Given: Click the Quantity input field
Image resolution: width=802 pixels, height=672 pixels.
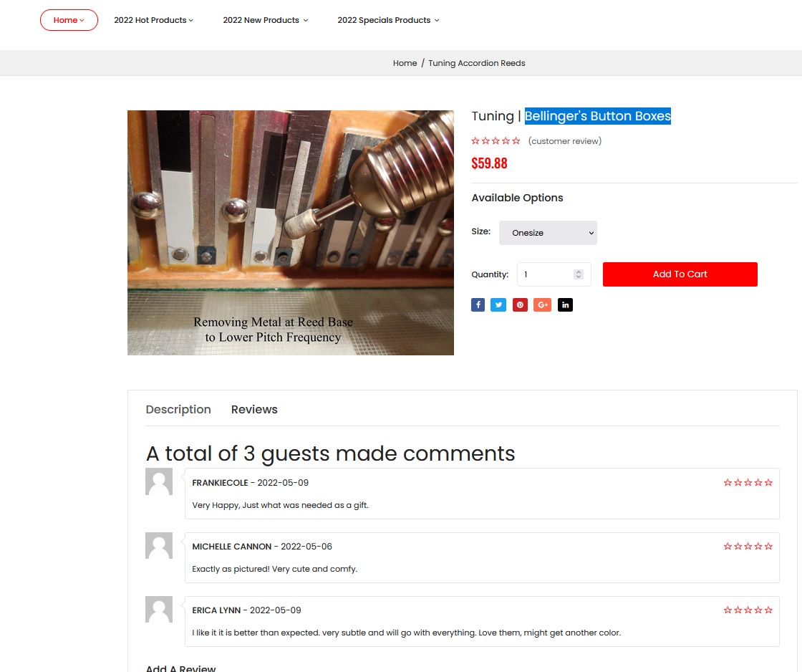Looking at the screenshot, I should [x=554, y=274].
